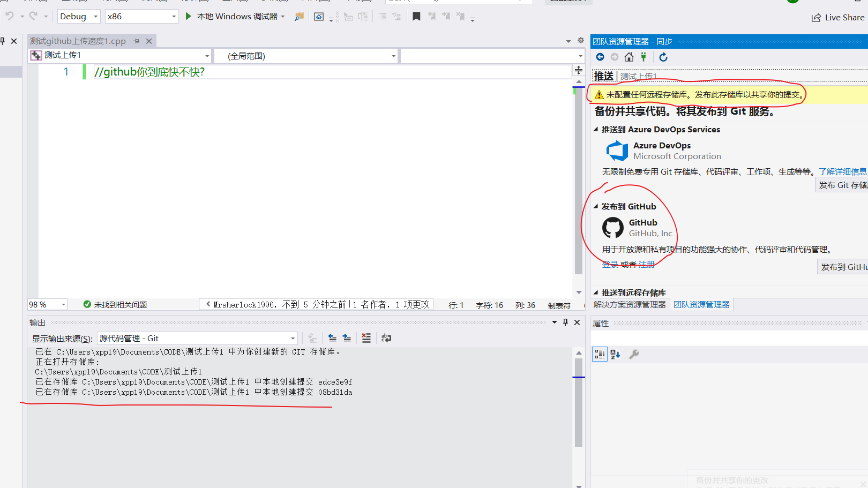Image resolution: width=868 pixels, height=488 pixels.
Task: Click the Manage Connections plug icon
Action: point(643,57)
